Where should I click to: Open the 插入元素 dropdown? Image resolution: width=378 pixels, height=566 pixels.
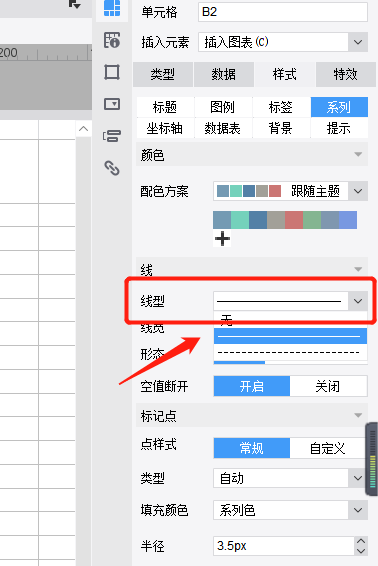283,42
